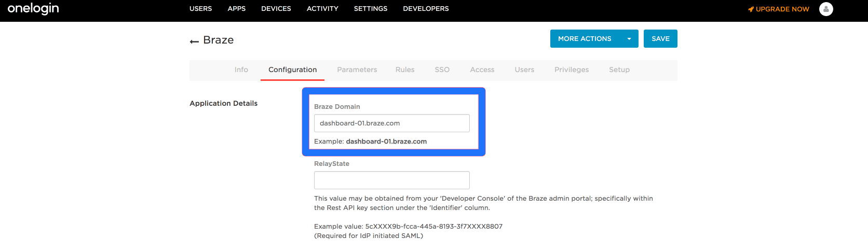Go to the SSO tab

pos(442,70)
